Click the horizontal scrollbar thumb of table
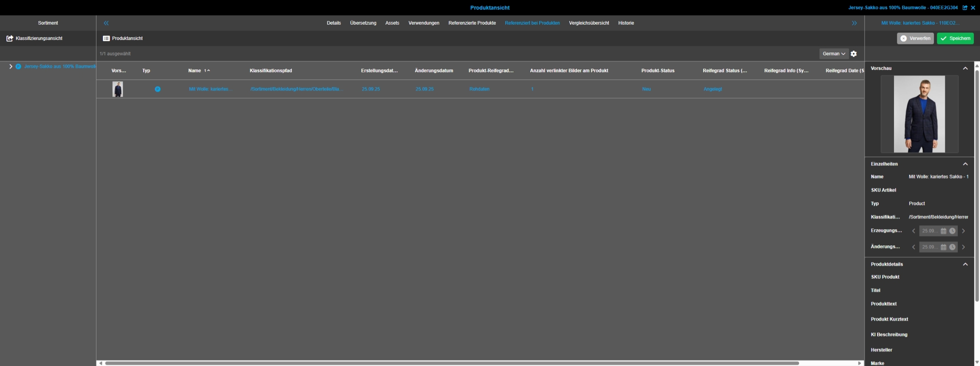This screenshot has height=366, width=980. point(452,363)
